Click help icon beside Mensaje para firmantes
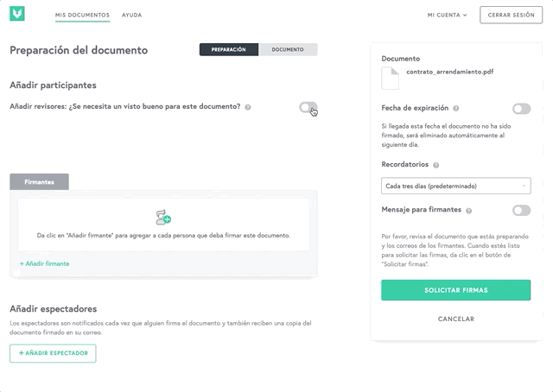The width and height of the screenshot is (553, 392). tap(468, 211)
